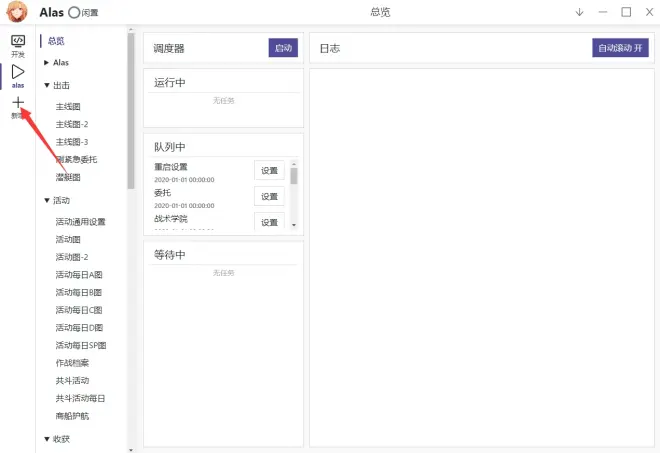Collapse the 出击 group
This screenshot has height=453, width=660.
pos(47,85)
